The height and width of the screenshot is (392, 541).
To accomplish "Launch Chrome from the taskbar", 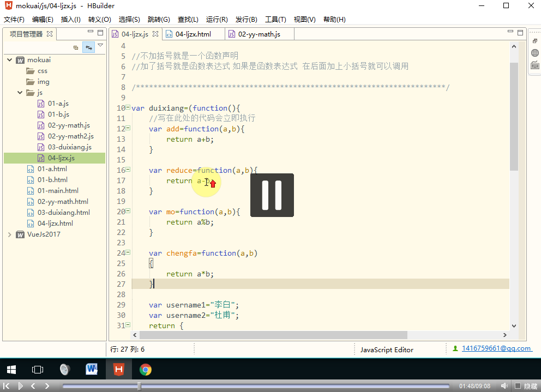I will coord(146,369).
